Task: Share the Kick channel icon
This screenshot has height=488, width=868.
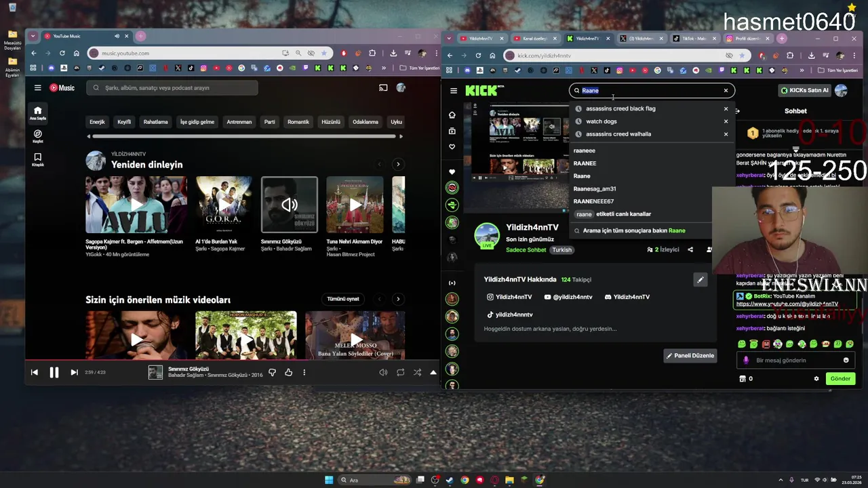Action: click(x=690, y=249)
